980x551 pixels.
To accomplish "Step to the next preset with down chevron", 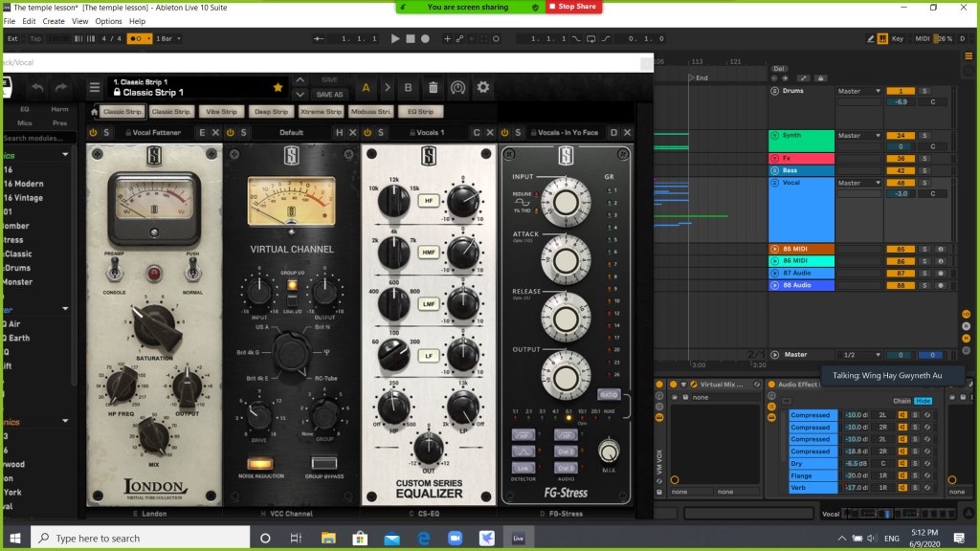I will (x=301, y=95).
